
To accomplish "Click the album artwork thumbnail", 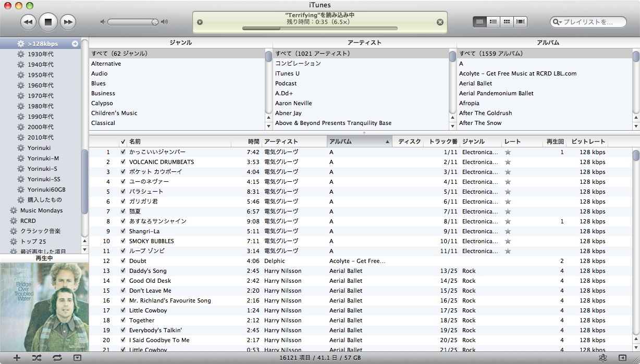I will point(44,307).
